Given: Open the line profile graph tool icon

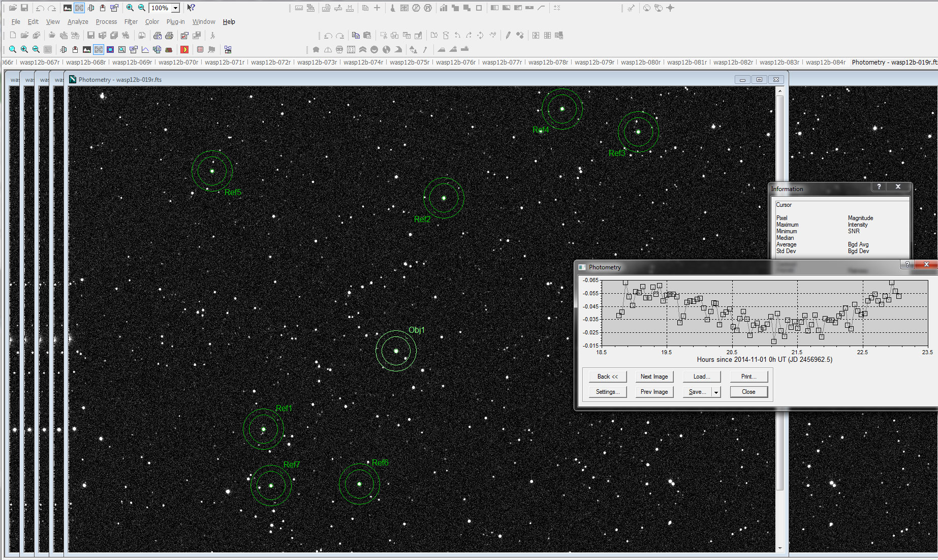Looking at the screenshot, I should pos(145,50).
